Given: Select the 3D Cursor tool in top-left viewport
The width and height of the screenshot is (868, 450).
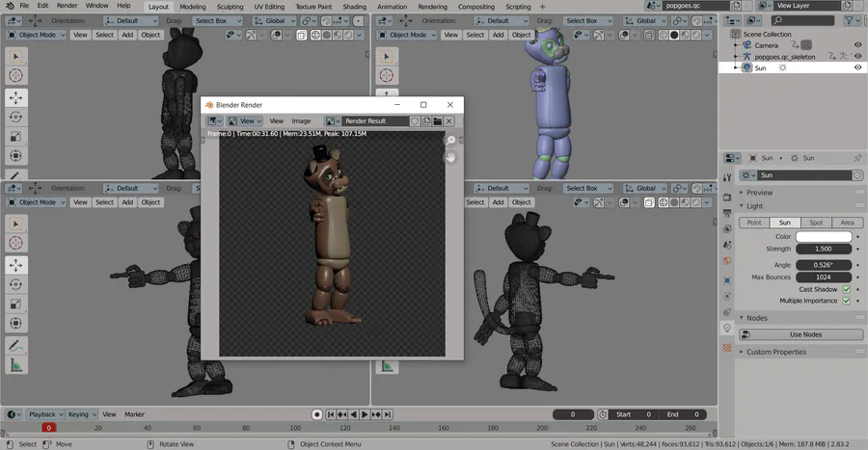Looking at the screenshot, I should point(15,76).
